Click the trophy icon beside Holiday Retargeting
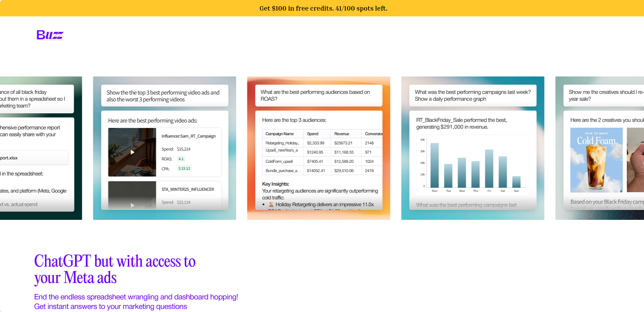The height and width of the screenshot is (312, 644). (271, 204)
